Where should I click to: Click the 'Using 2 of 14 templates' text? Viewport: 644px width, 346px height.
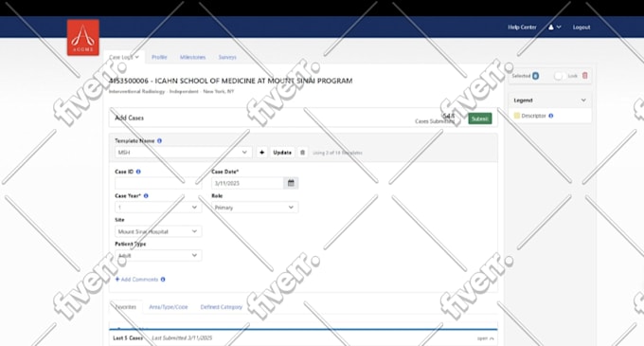(337, 153)
